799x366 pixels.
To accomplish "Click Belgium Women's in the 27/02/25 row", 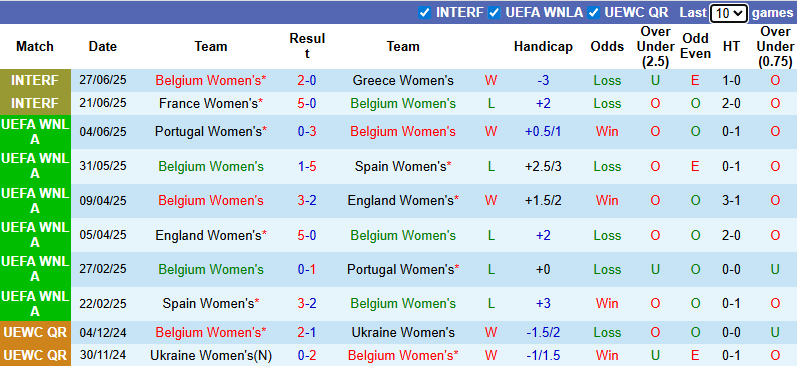I will tap(210, 269).
